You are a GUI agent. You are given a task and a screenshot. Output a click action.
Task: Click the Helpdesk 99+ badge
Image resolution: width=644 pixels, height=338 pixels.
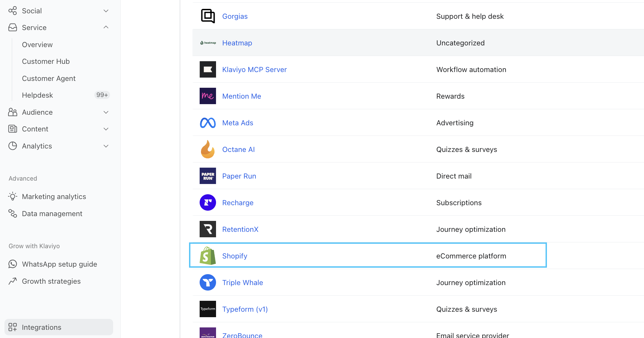pos(102,95)
